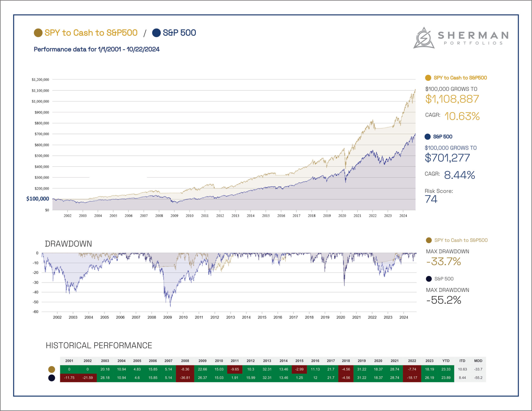532x411 pixels.
Task: Select the 2008 column header in table
Action: point(185,361)
